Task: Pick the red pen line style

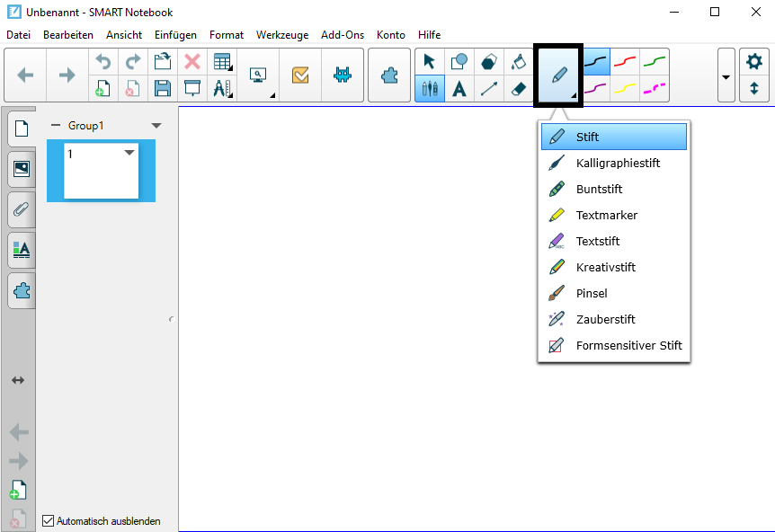Action: pos(624,61)
